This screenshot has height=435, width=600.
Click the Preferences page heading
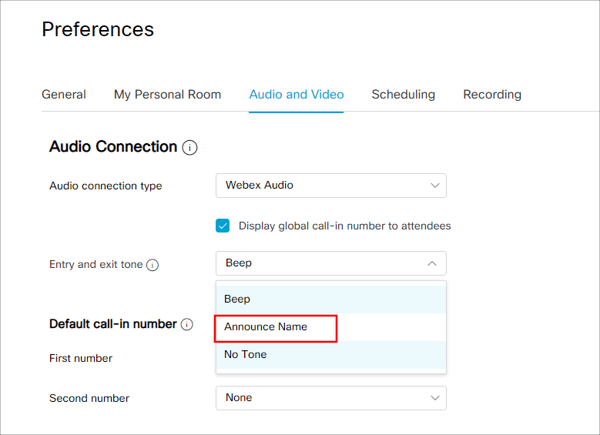coord(98,29)
